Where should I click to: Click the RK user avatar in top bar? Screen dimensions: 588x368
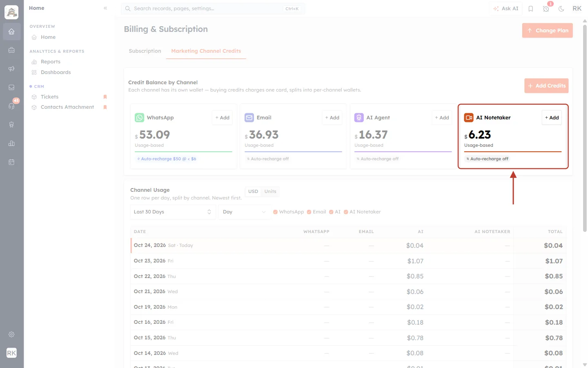(x=577, y=9)
